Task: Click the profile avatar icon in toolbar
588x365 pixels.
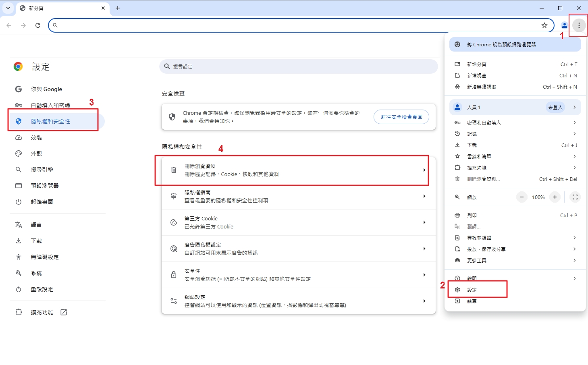Action: [x=564, y=25]
